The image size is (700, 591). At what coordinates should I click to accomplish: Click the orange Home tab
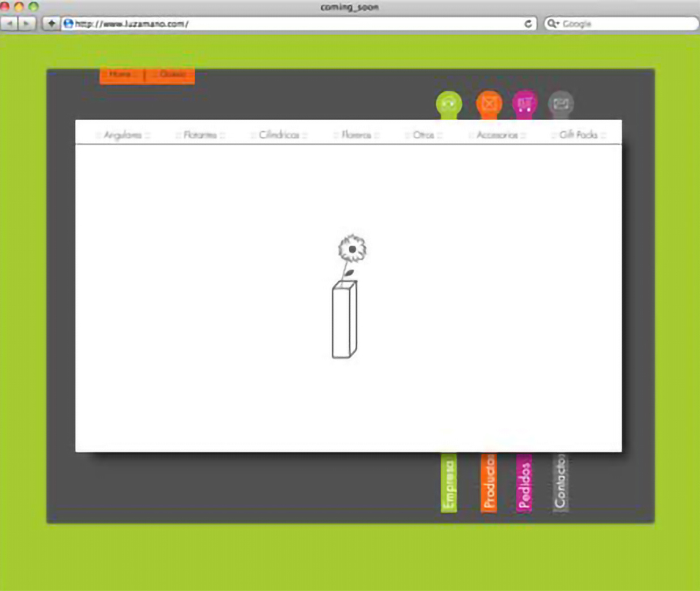(x=121, y=75)
